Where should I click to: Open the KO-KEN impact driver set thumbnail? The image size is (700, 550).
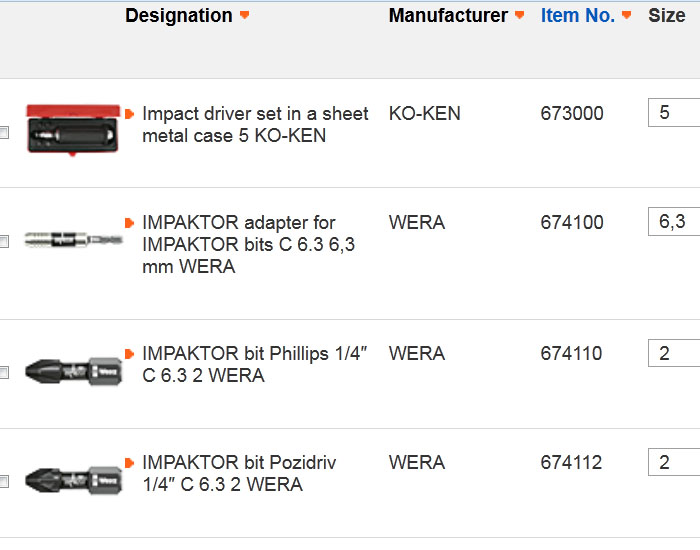[72, 128]
